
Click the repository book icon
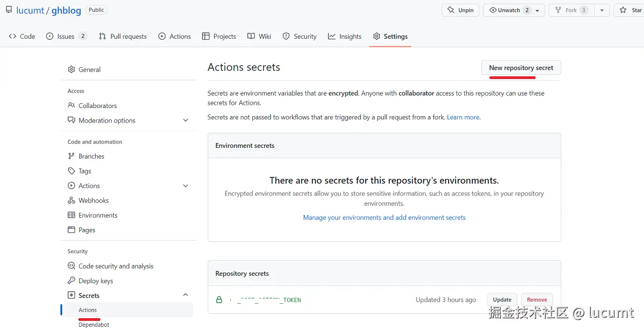point(9,10)
